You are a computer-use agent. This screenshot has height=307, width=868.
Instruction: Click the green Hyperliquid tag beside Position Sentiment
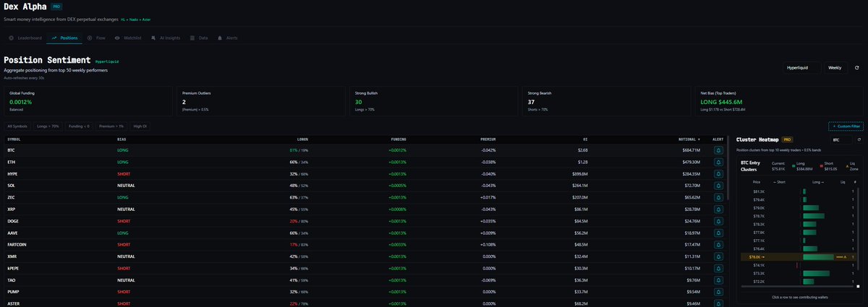[106, 62]
